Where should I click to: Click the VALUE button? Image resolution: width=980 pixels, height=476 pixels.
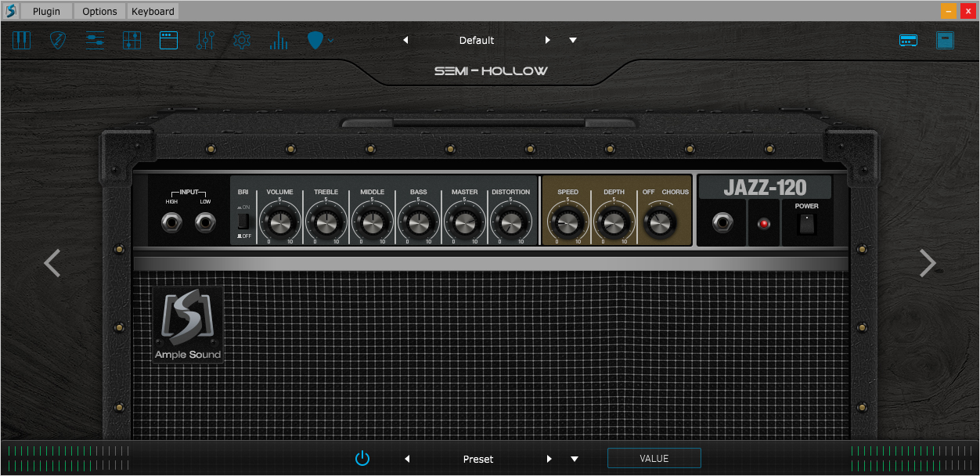point(654,459)
